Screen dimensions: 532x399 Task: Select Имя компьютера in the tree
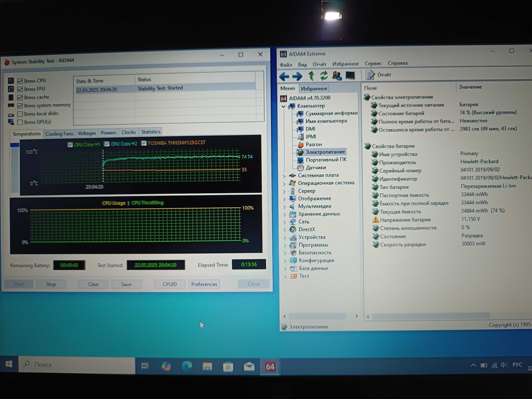326,121
